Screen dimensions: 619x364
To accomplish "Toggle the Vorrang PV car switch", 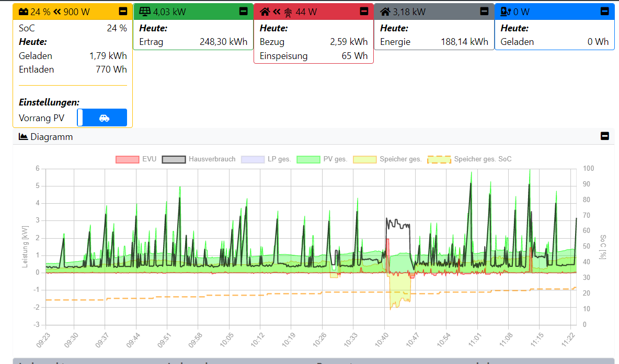I will click(x=102, y=118).
